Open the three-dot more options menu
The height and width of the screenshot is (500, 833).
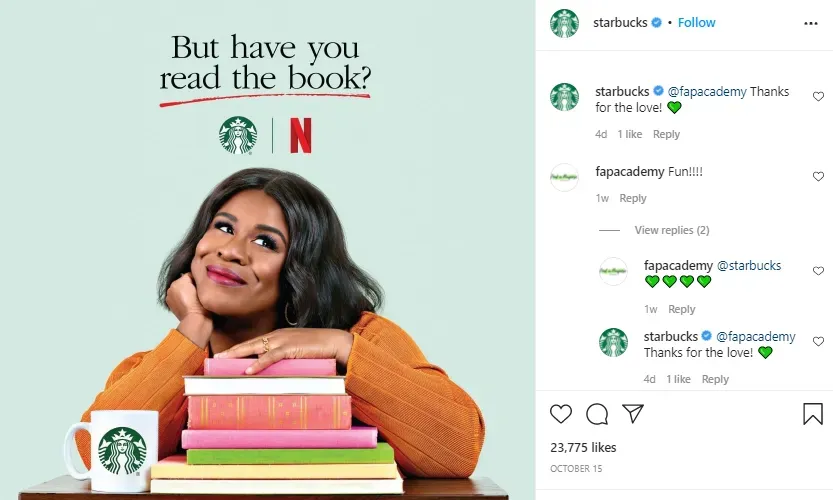(811, 23)
